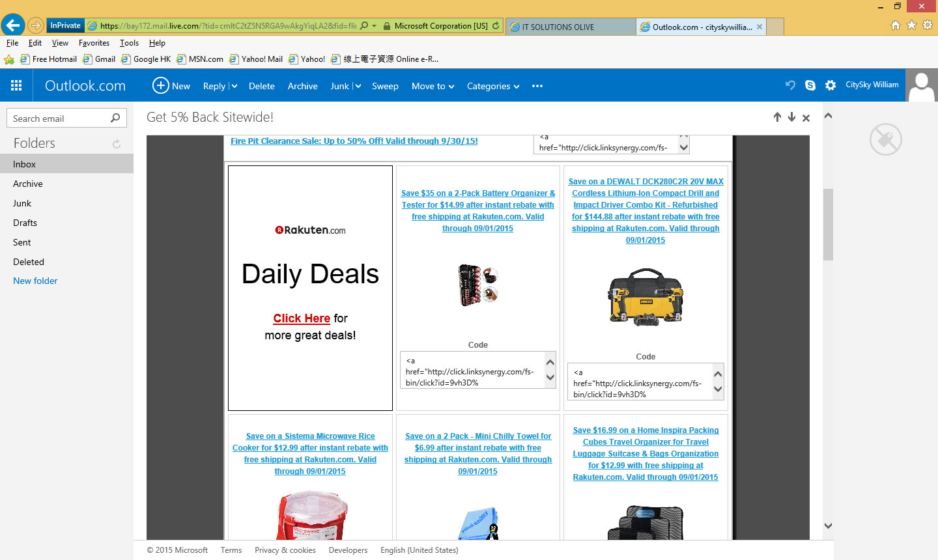
Task: Expand the address bar dropdown arrow
Action: (375, 26)
